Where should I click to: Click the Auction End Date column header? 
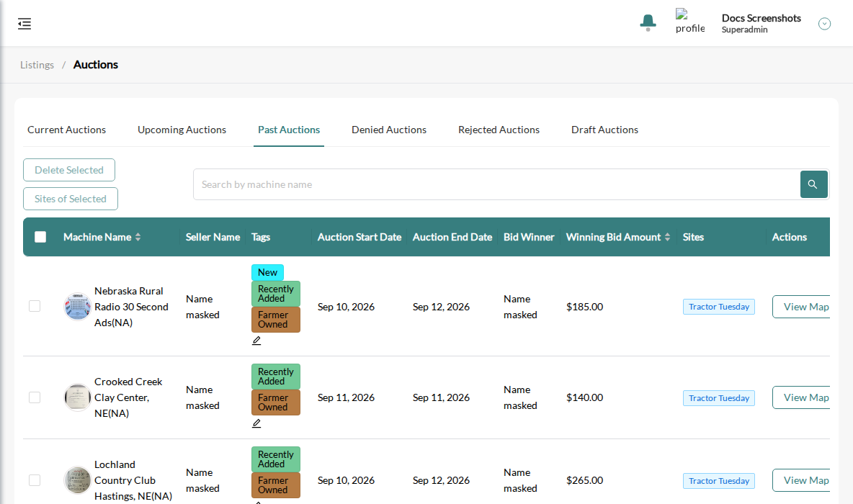pos(452,237)
